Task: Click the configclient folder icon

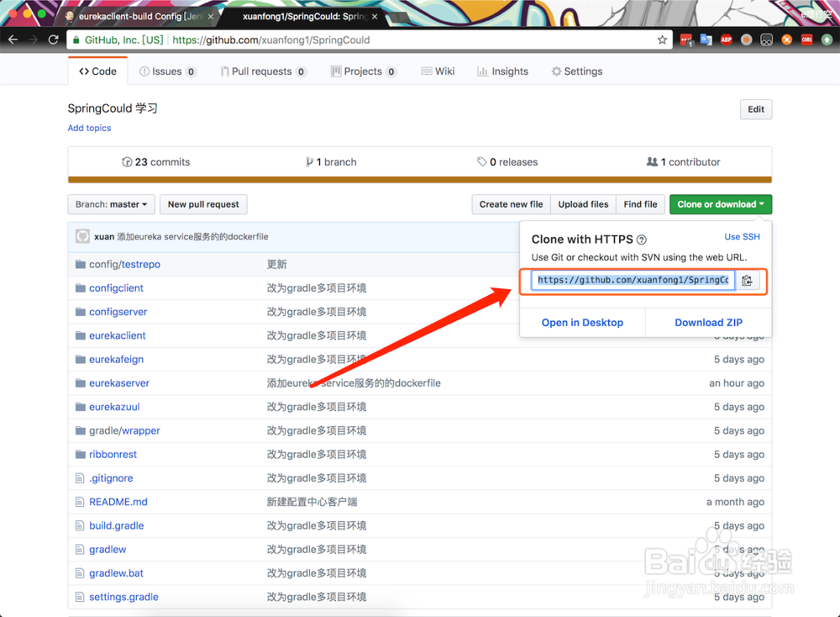Action: 81,287
